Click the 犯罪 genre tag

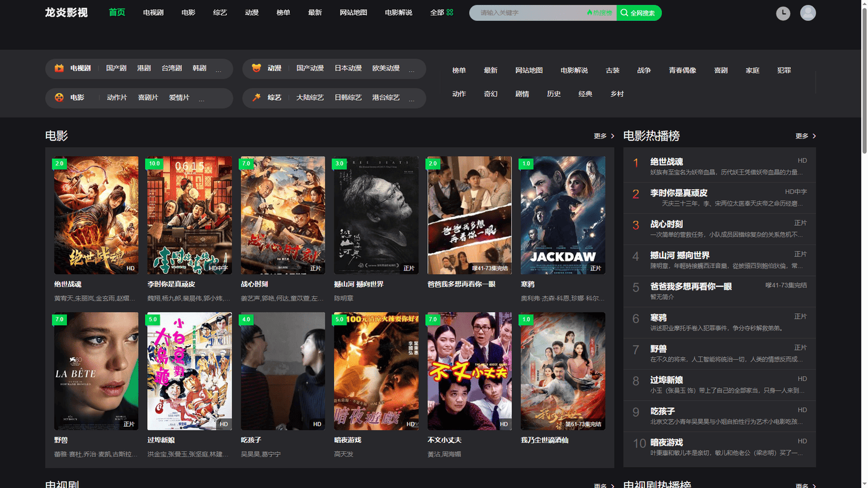pyautogui.click(x=784, y=70)
